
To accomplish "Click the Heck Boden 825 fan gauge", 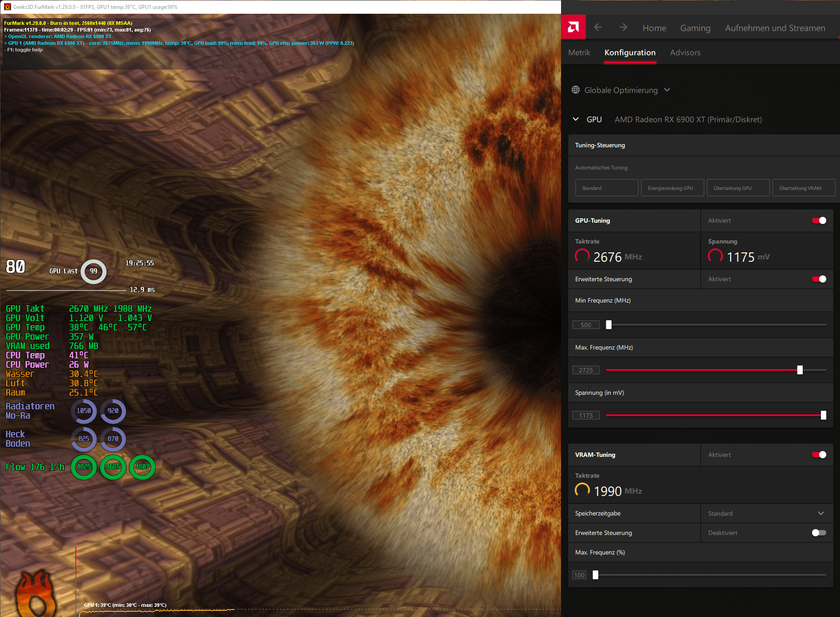I will (x=84, y=439).
